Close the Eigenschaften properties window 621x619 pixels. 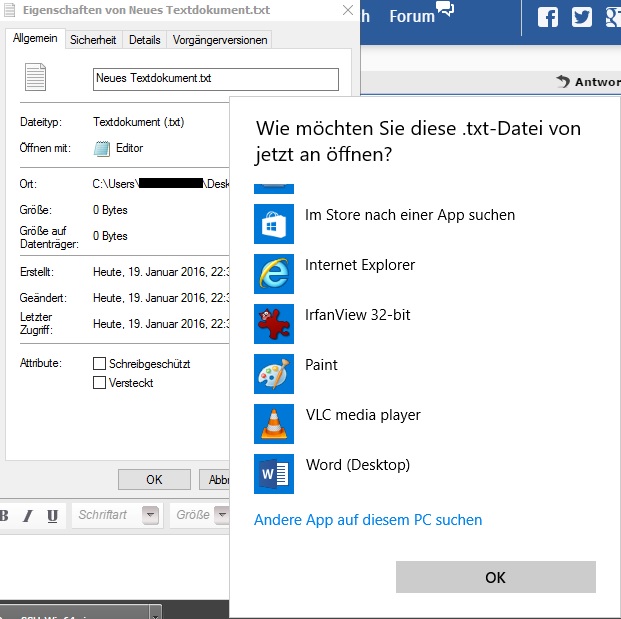click(x=348, y=10)
